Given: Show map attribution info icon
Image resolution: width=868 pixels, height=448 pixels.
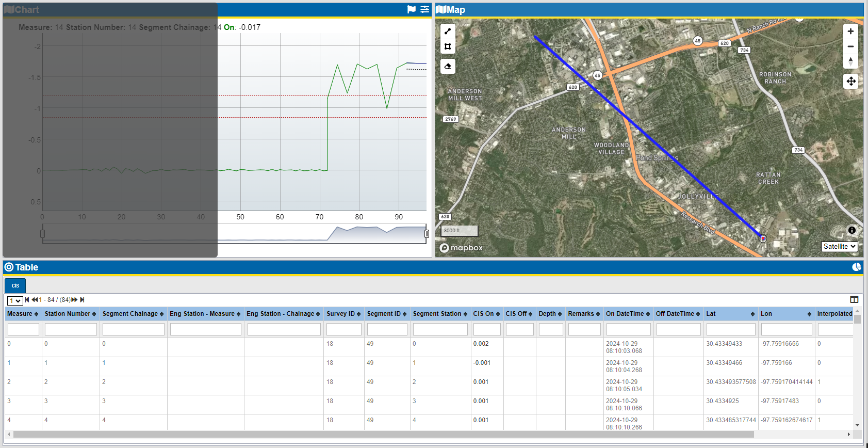Looking at the screenshot, I should click(852, 230).
